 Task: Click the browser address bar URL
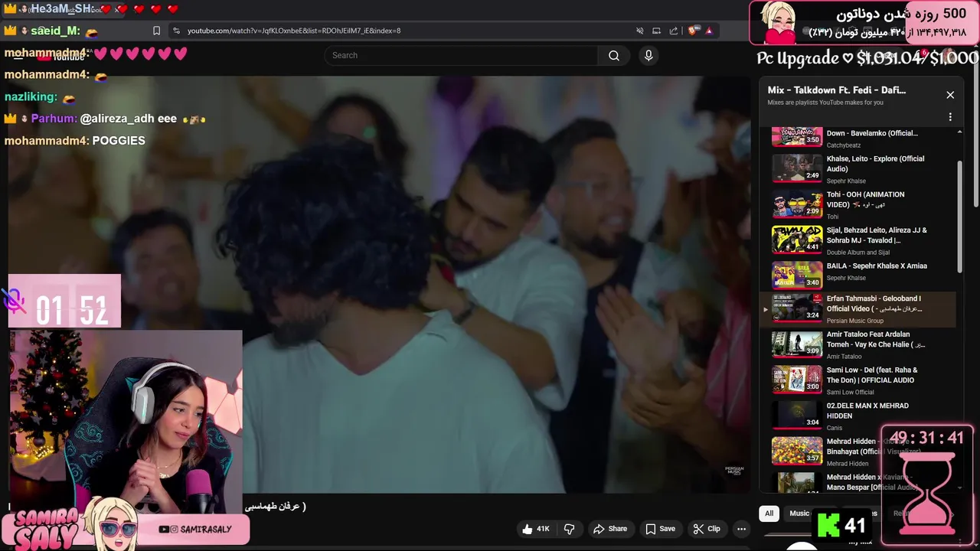(x=295, y=31)
